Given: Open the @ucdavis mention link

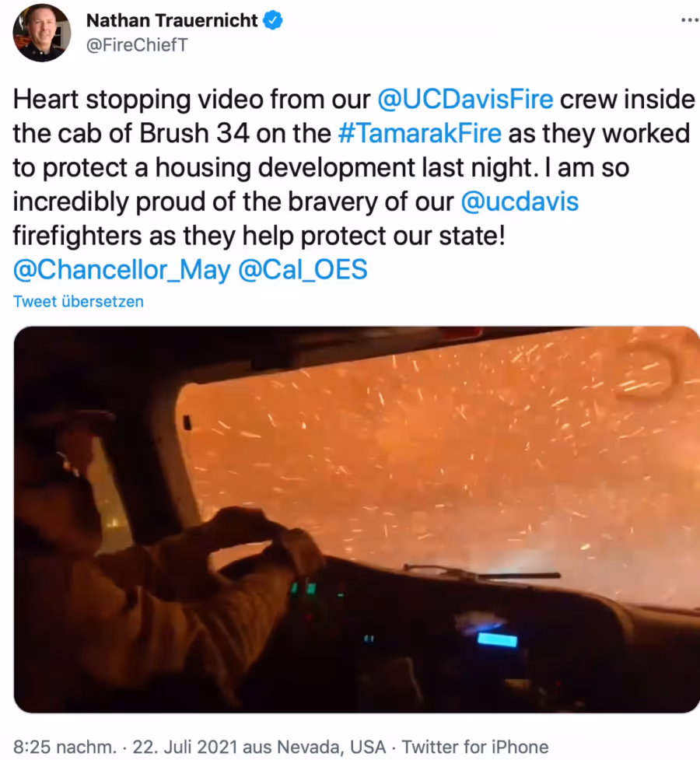Looking at the screenshot, I should pos(520,201).
